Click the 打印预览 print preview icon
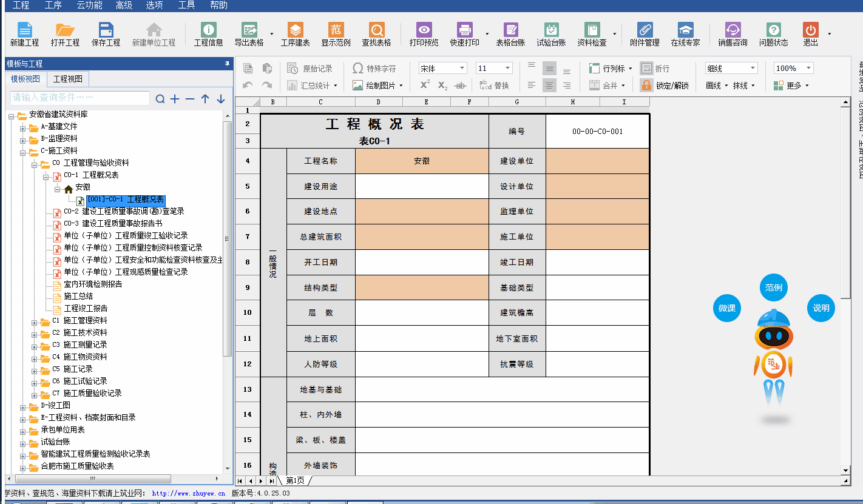Screen dimensions: 863x504 click(x=424, y=30)
